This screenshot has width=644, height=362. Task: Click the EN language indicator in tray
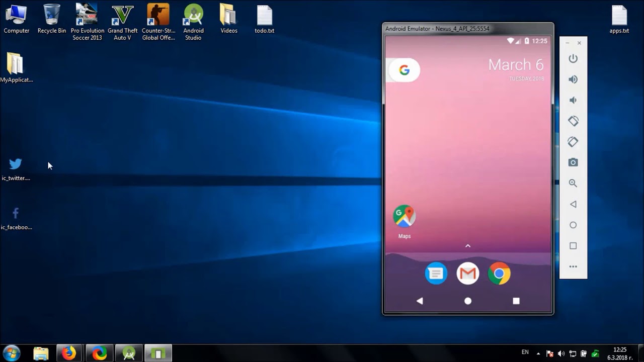[525, 352]
